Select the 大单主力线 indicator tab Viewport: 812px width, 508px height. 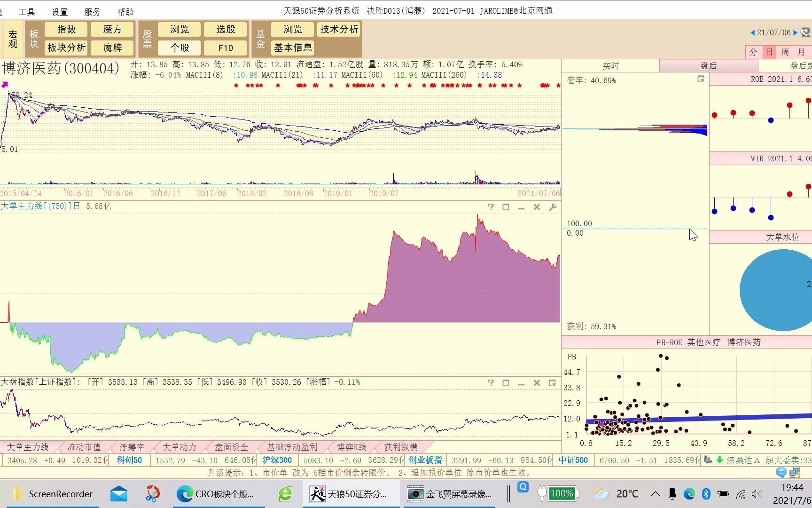pyautogui.click(x=28, y=447)
